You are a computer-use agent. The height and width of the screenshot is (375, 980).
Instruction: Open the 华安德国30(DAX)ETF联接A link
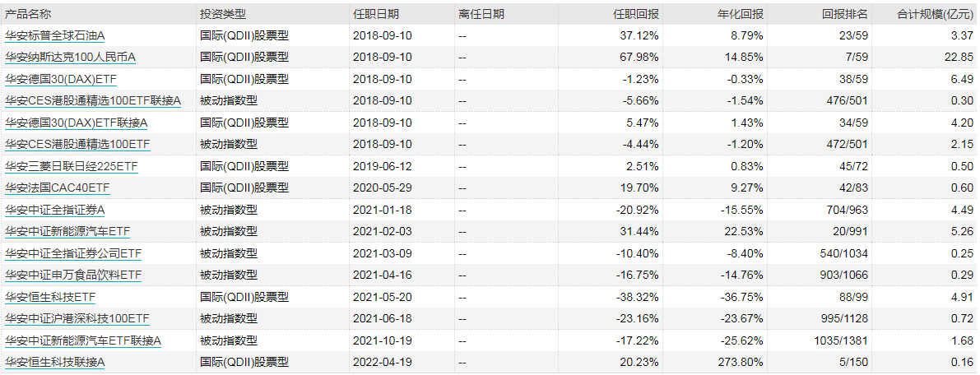point(77,123)
